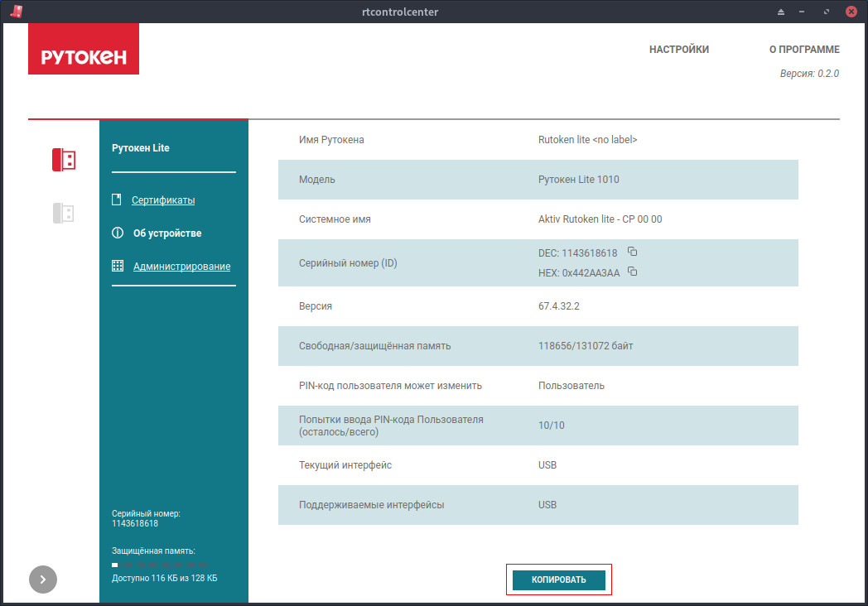
Task: Click the window eject/keep-above title bar icon
Action: click(x=780, y=12)
